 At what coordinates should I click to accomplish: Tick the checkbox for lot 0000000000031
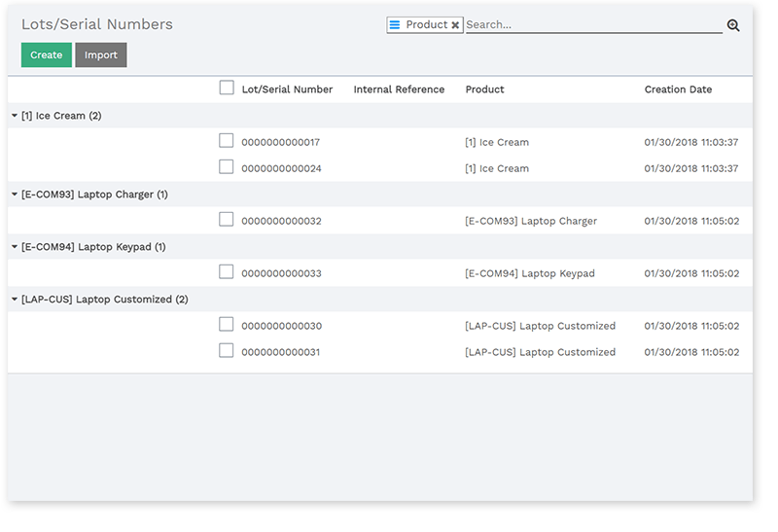pos(227,351)
